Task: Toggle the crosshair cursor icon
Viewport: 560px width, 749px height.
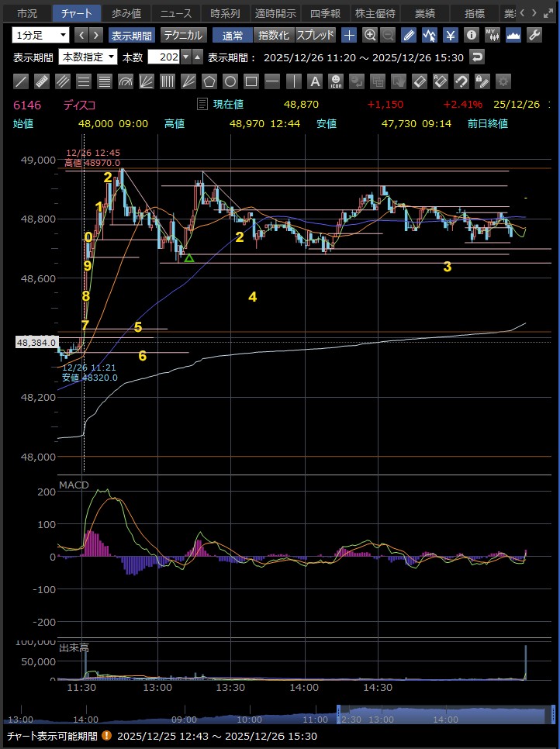Action: pyautogui.click(x=350, y=35)
